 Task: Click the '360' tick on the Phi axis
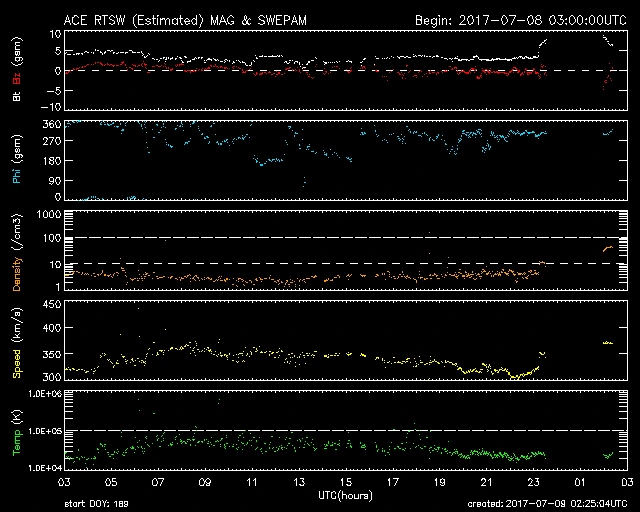point(52,125)
